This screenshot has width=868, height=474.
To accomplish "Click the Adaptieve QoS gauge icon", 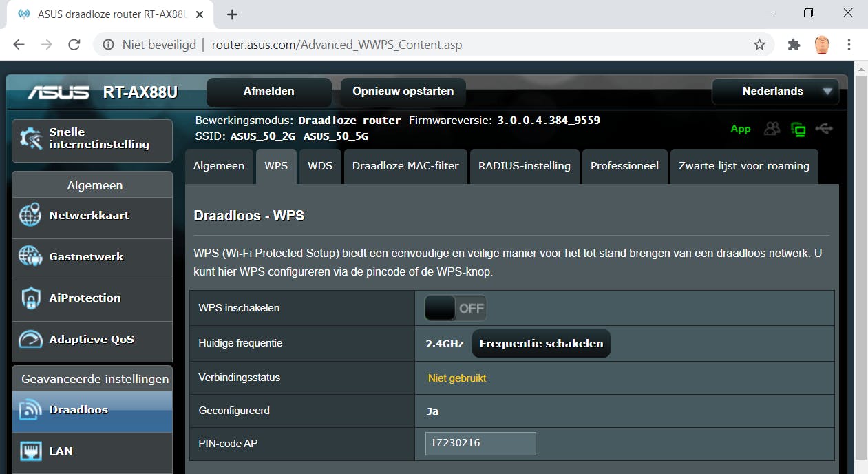I will click(30, 340).
